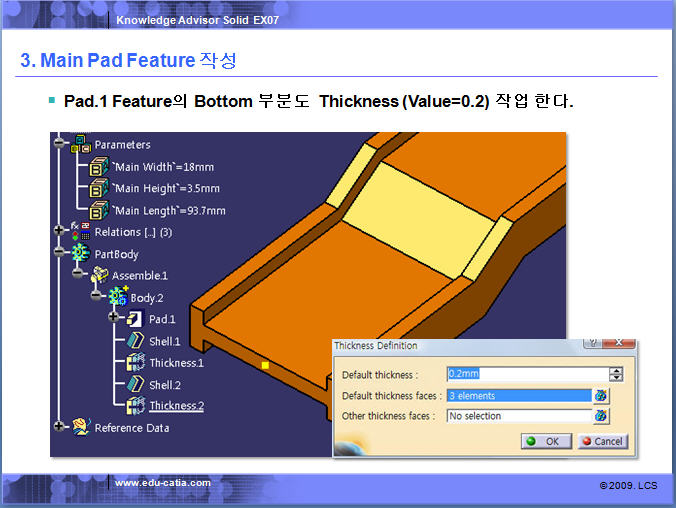Click the Pad.1 feature icon
The image size is (676, 508).
point(135,319)
